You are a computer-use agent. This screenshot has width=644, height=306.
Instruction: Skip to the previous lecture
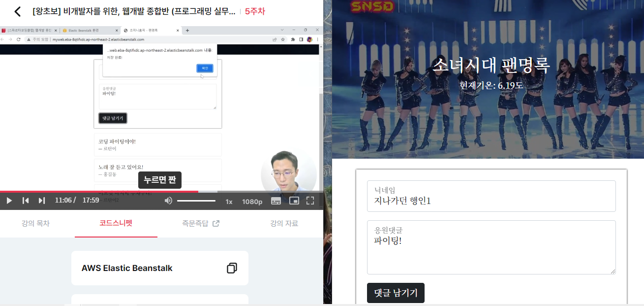click(x=26, y=201)
